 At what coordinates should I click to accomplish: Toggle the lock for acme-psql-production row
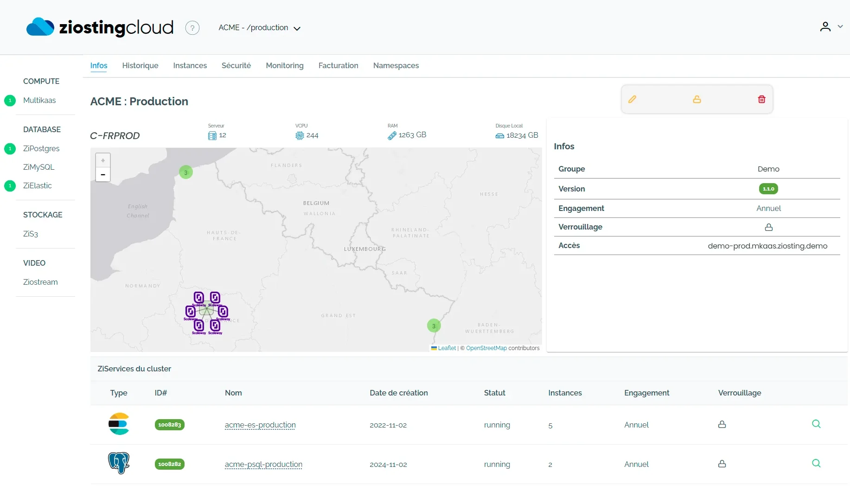pos(722,463)
